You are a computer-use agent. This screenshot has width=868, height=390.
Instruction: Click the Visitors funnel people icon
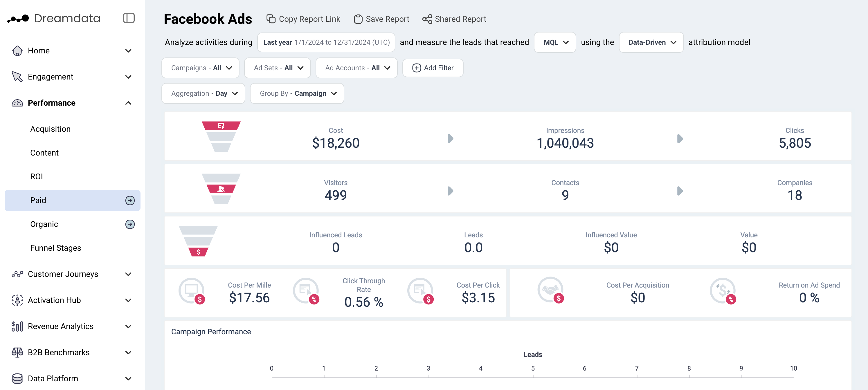(x=221, y=189)
